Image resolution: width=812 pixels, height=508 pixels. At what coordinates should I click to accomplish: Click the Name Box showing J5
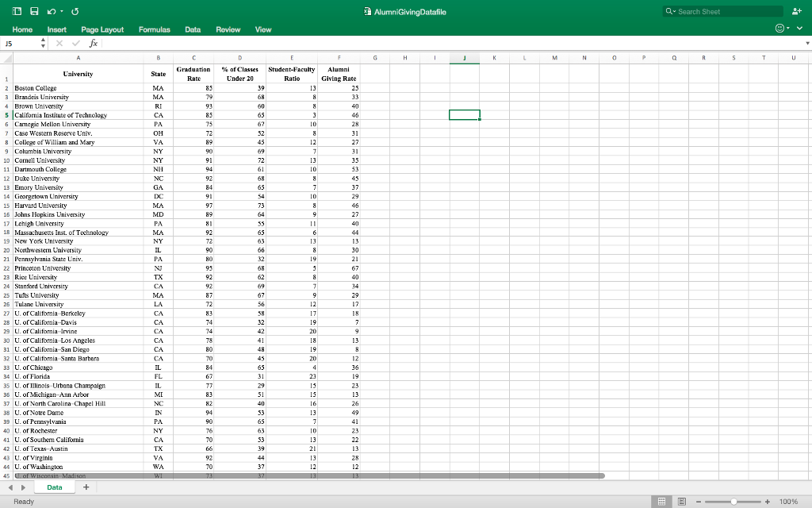click(x=20, y=44)
